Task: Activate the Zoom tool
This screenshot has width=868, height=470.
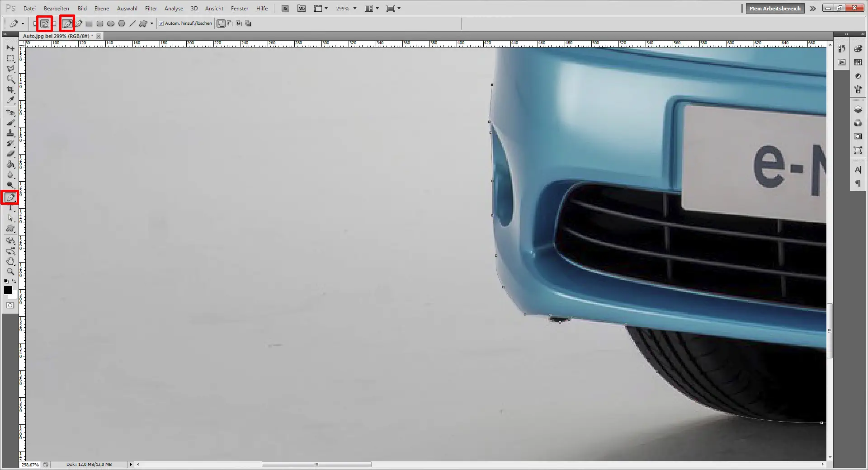Action: click(x=11, y=271)
